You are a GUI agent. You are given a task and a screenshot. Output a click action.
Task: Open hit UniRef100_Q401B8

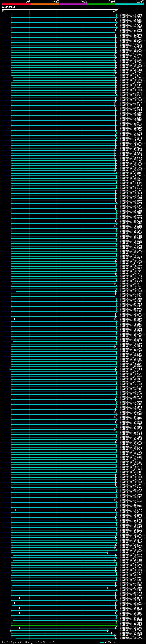point(131,173)
